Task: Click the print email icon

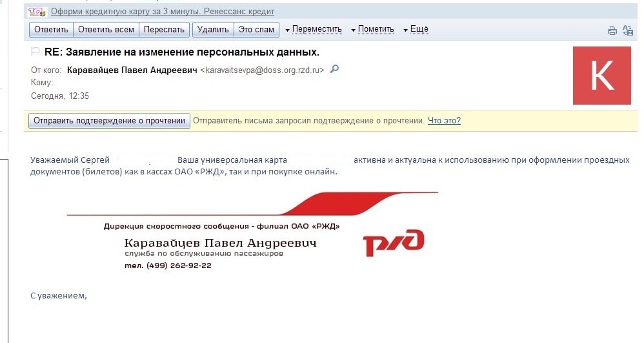Action: pos(612,30)
